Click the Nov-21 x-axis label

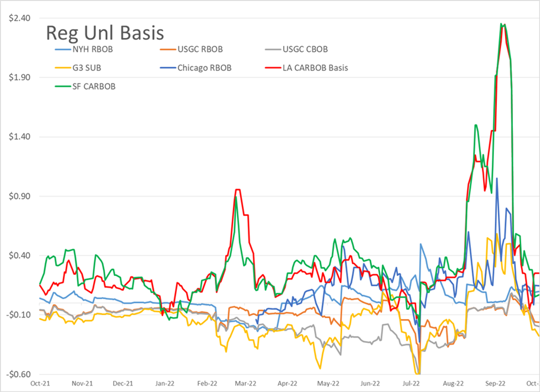coord(82,383)
